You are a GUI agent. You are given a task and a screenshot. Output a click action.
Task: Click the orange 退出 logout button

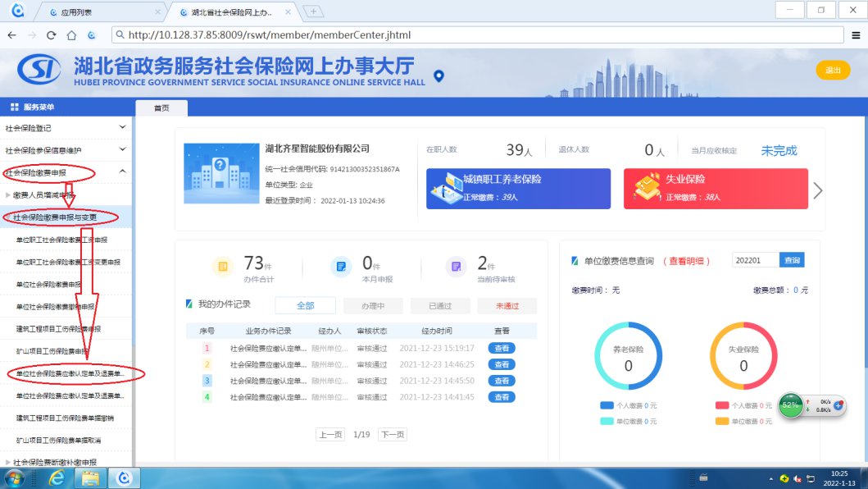click(x=833, y=71)
